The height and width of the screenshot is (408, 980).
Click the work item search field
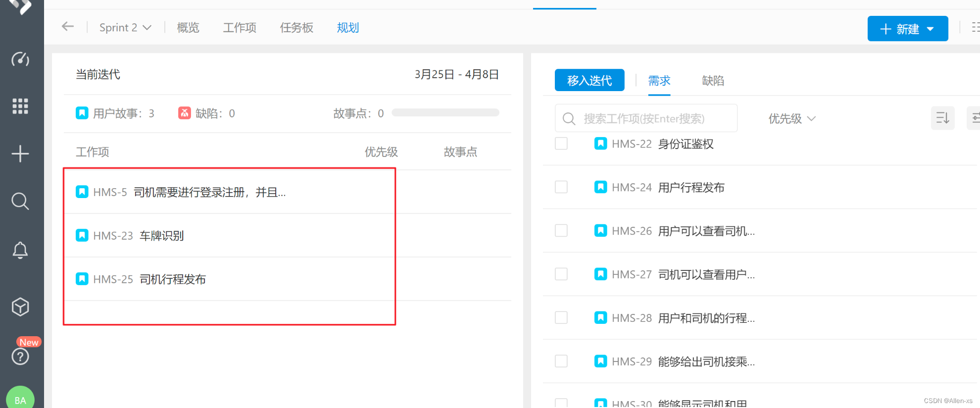pyautogui.click(x=646, y=118)
